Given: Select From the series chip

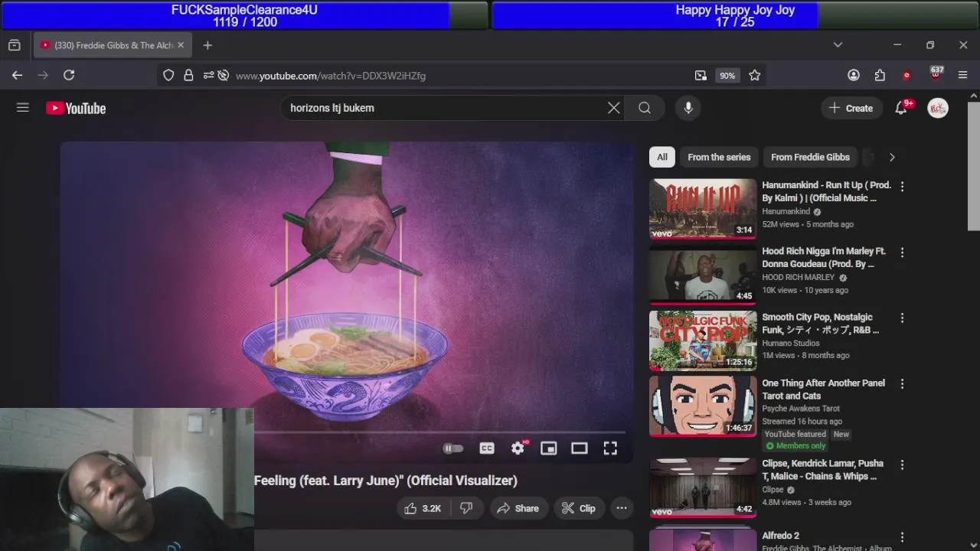Looking at the screenshot, I should pyautogui.click(x=719, y=157).
